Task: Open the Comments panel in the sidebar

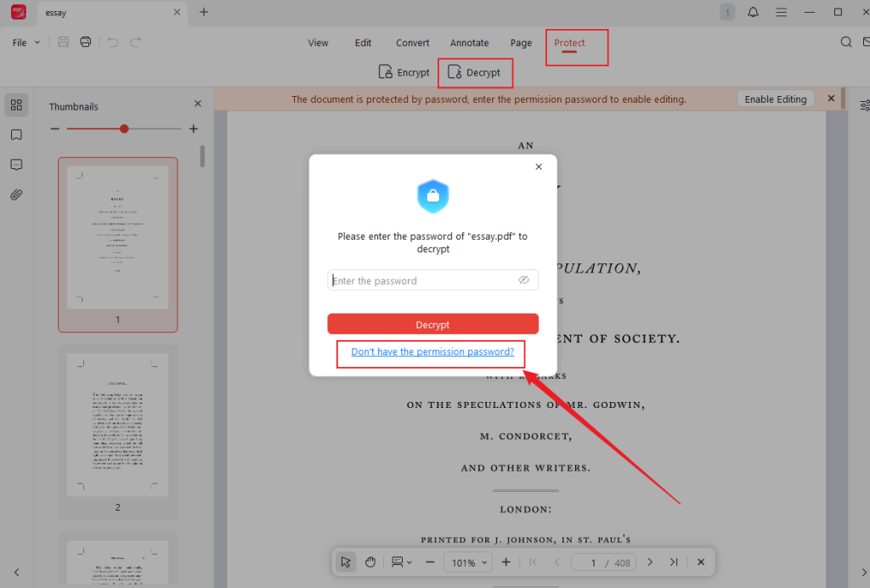Action: click(15, 164)
